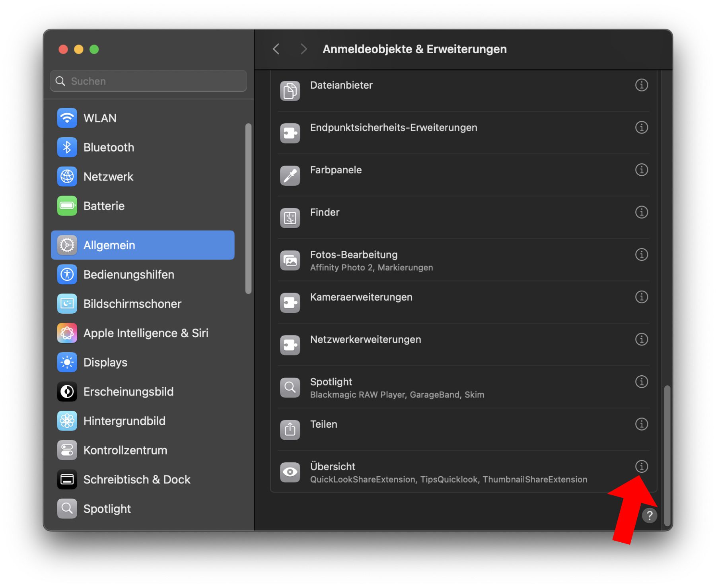Open the Finder extensions info button

[641, 212]
